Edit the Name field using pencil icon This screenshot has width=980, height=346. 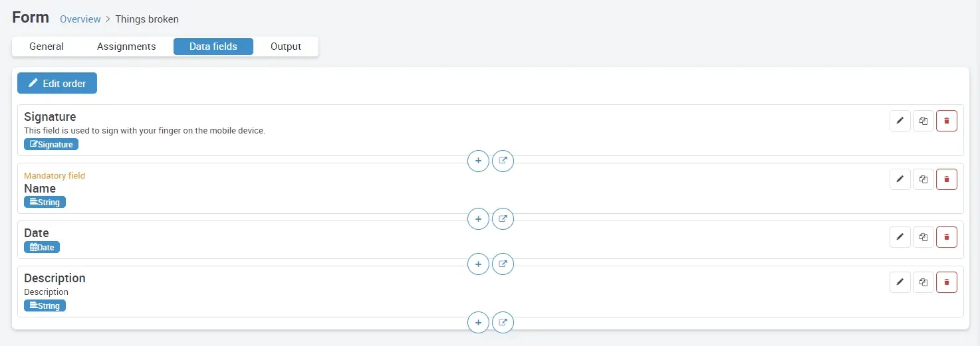coord(900,179)
